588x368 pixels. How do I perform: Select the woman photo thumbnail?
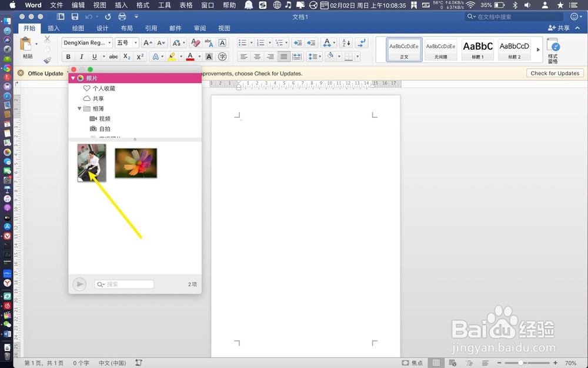click(x=92, y=163)
